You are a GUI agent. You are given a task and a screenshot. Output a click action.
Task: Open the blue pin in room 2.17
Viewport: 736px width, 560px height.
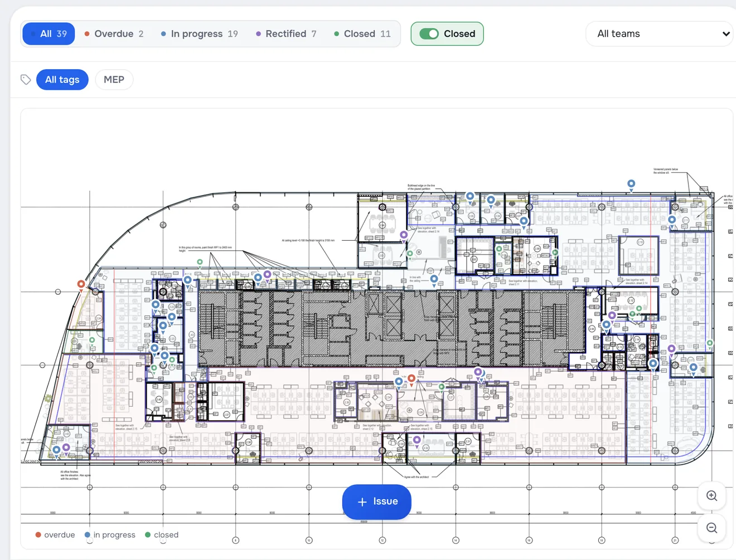click(x=693, y=368)
